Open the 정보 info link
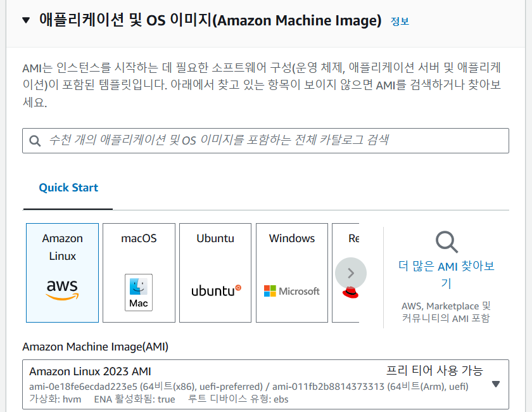This screenshot has height=412, width=532. [x=400, y=22]
